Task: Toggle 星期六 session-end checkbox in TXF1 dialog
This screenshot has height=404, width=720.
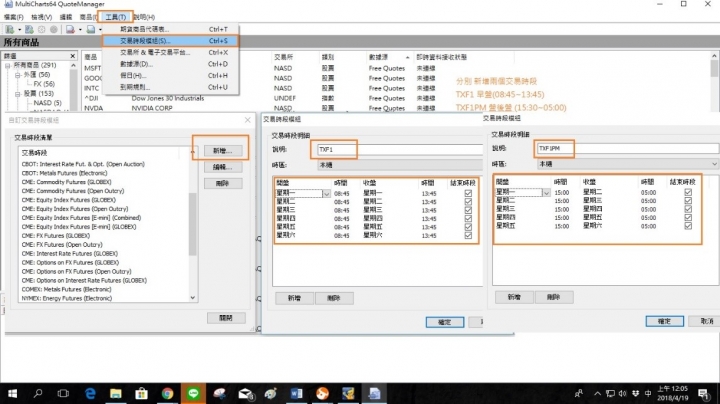Action: (x=468, y=236)
